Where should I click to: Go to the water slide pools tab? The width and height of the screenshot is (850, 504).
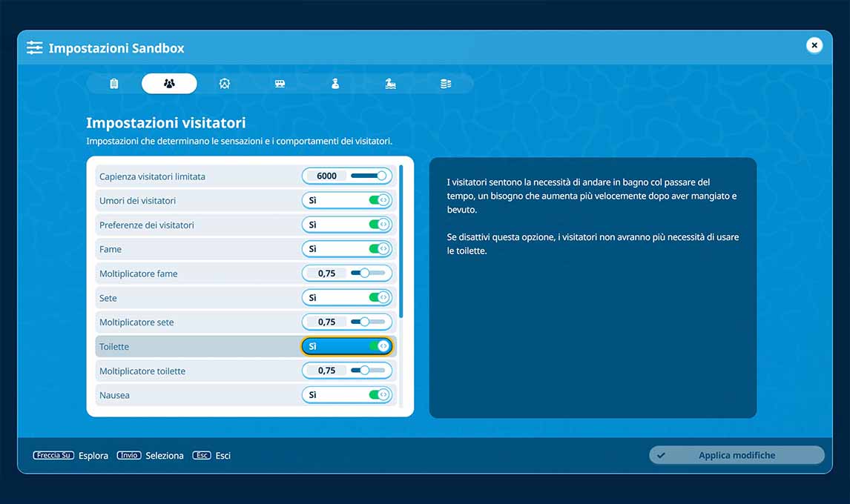pos(390,84)
